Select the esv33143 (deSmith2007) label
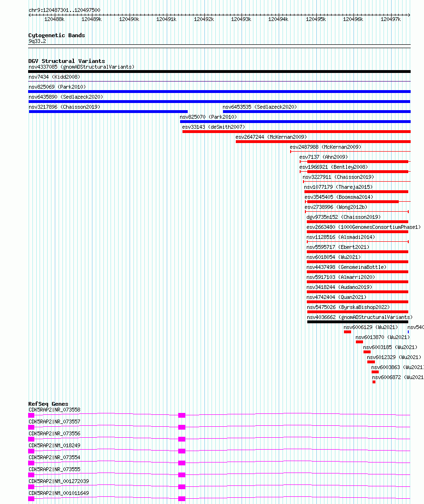 click(213, 127)
